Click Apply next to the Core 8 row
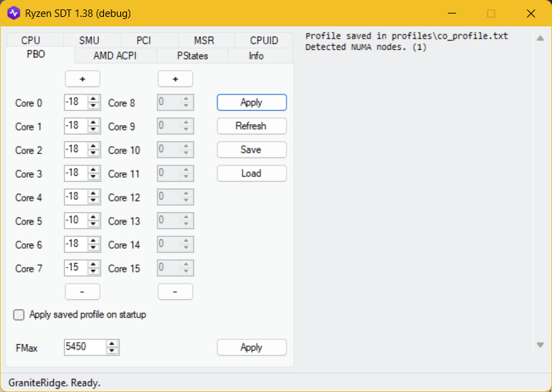 [x=252, y=103]
